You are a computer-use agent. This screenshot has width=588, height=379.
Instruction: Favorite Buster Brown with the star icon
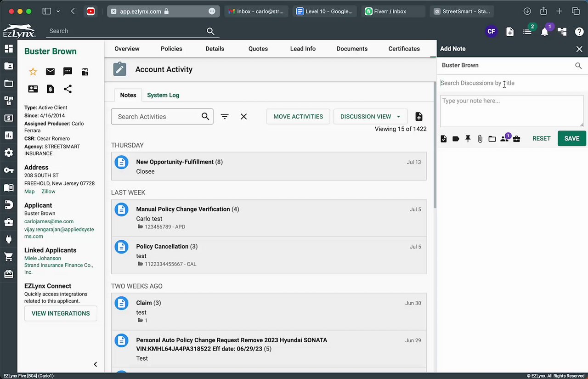pos(33,72)
